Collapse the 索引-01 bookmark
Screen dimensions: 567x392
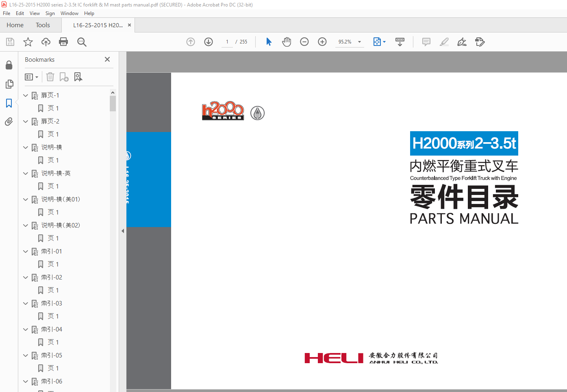[26, 251]
